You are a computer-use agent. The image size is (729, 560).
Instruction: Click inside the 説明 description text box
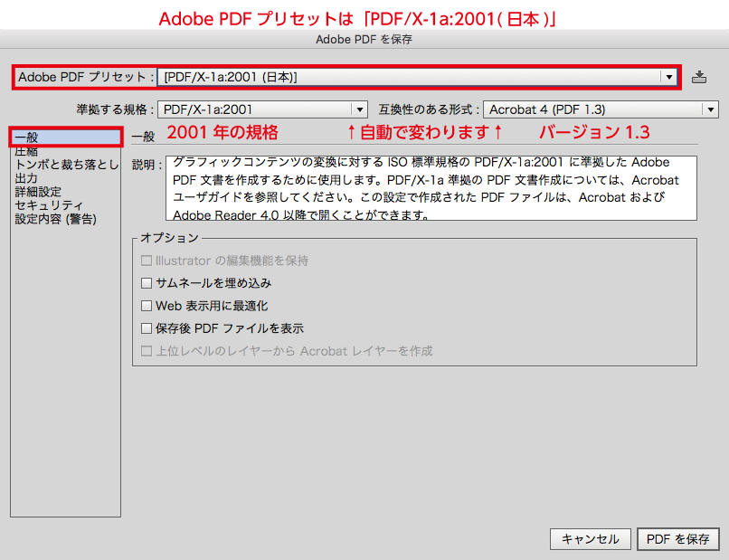tap(431, 188)
